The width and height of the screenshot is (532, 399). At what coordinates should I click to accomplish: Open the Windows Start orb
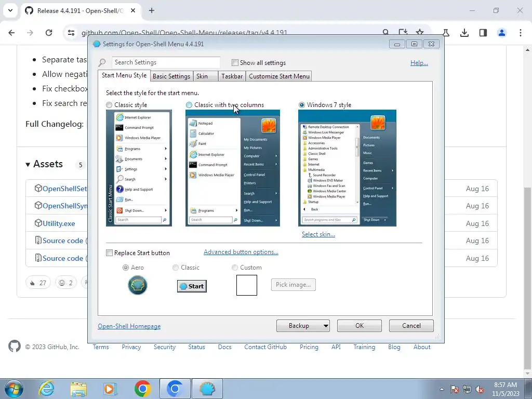tap(14, 389)
